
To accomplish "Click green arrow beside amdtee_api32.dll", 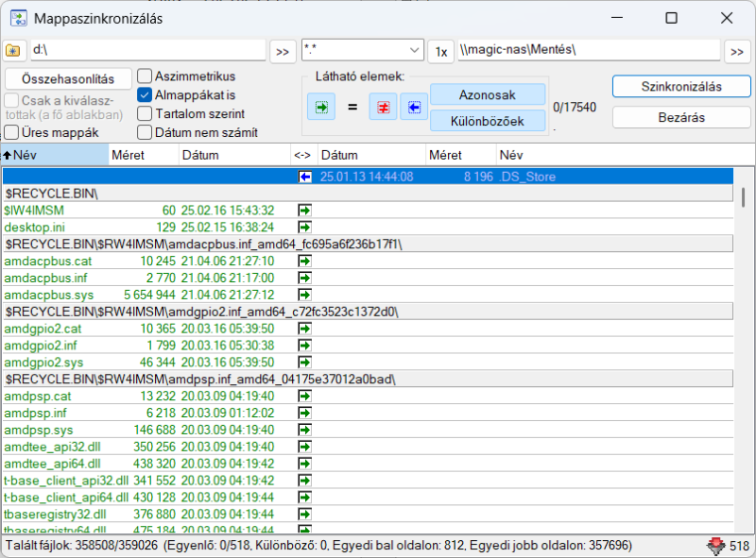I will tap(304, 447).
